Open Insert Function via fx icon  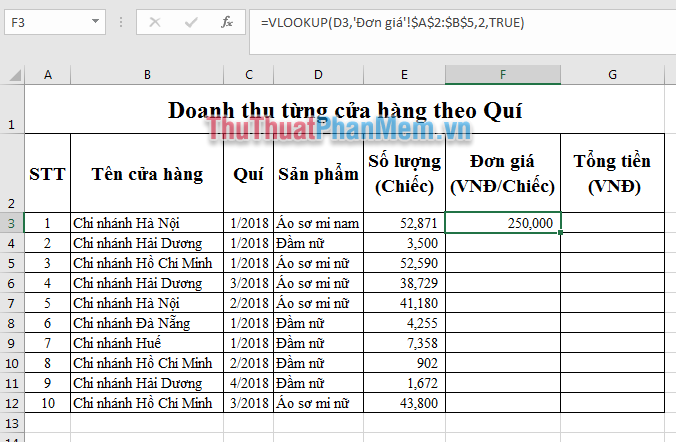click(x=227, y=22)
